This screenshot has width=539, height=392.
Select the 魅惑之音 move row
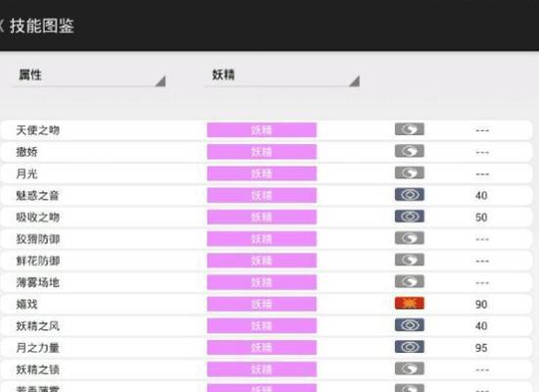pyautogui.click(x=267, y=195)
